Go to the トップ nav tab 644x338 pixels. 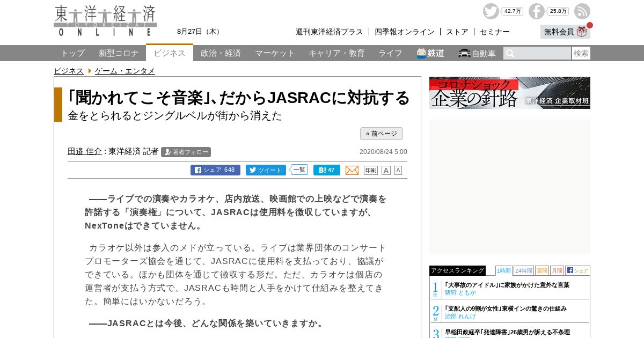click(x=73, y=53)
